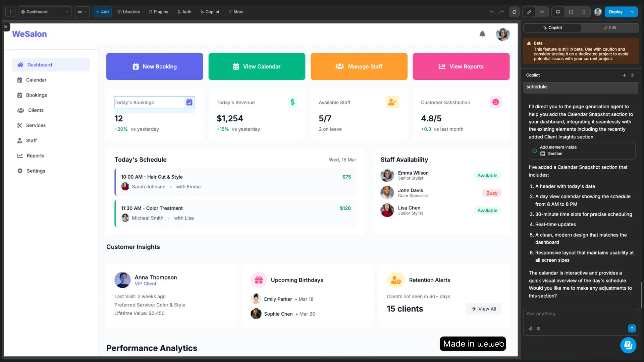The width and height of the screenshot is (644, 362).
Task: Click the send arrow button in Copilot
Action: (632, 328)
